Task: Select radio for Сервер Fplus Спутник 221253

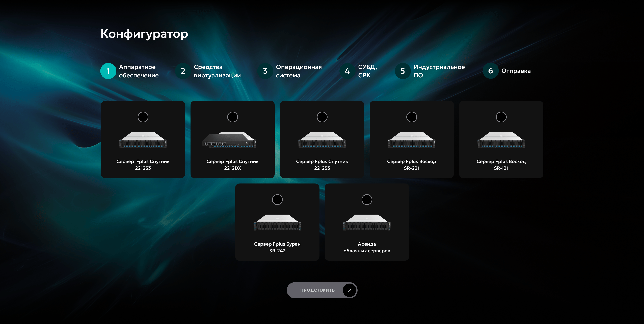Action: [322, 117]
